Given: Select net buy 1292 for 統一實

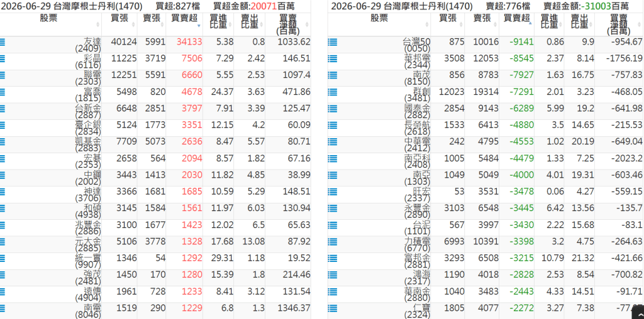Looking at the screenshot, I should (192, 258).
